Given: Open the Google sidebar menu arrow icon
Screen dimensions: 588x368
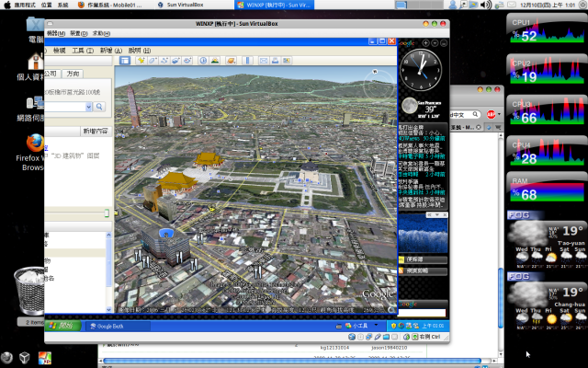Looking at the screenshot, I should click(x=435, y=43).
